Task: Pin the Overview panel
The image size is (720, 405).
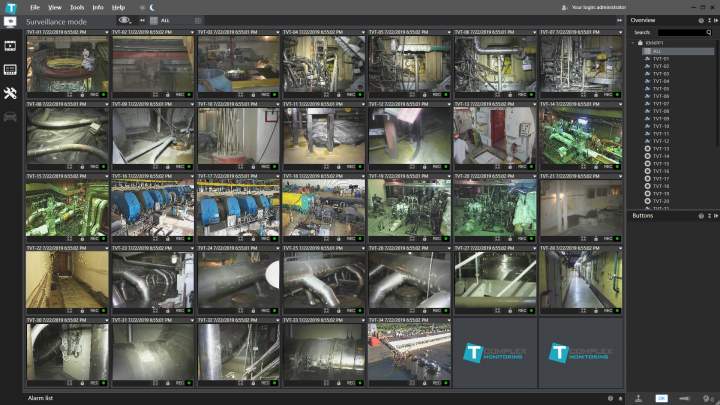Action: (709, 20)
